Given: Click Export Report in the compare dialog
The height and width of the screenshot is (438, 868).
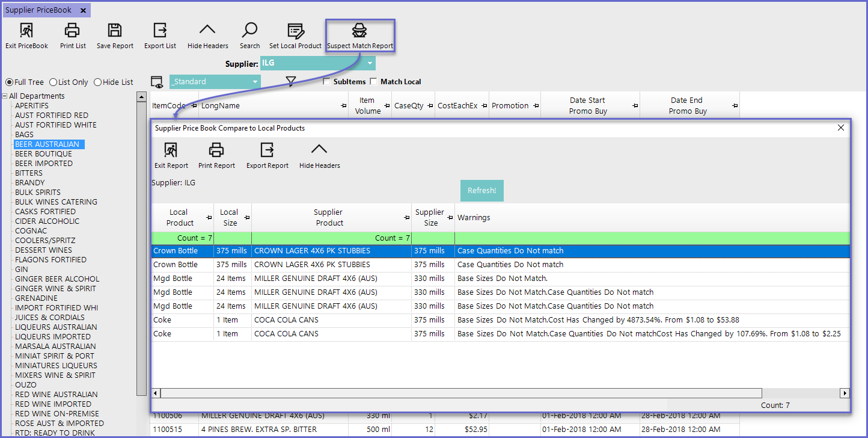Looking at the screenshot, I should coord(267,150).
